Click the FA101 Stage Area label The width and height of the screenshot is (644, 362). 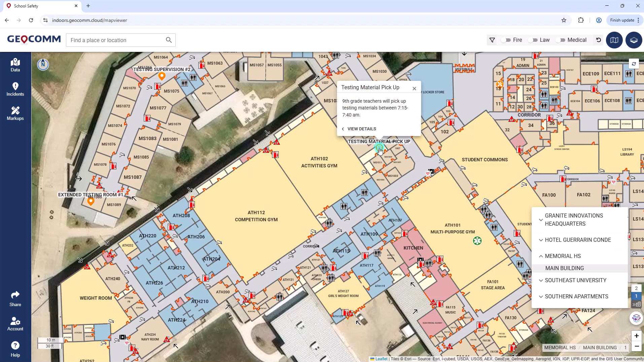pyautogui.click(x=493, y=285)
